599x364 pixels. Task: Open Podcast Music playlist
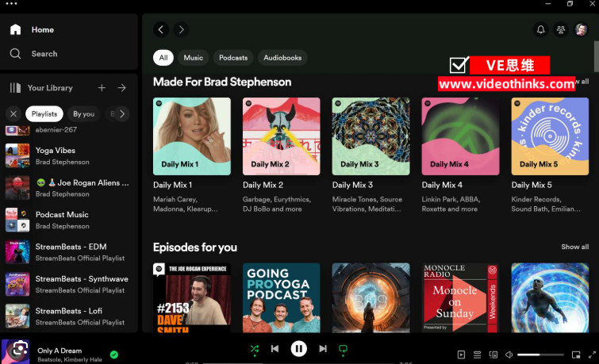click(69, 220)
